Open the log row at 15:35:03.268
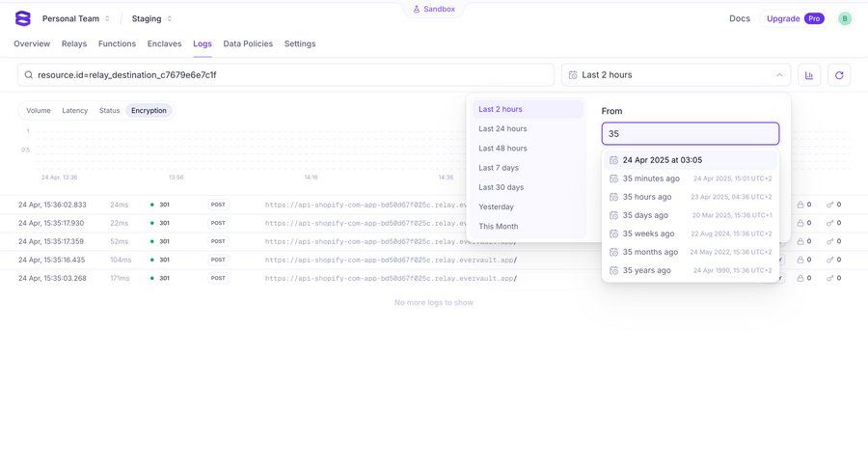Viewport: 868px width, 467px height. 433,278
